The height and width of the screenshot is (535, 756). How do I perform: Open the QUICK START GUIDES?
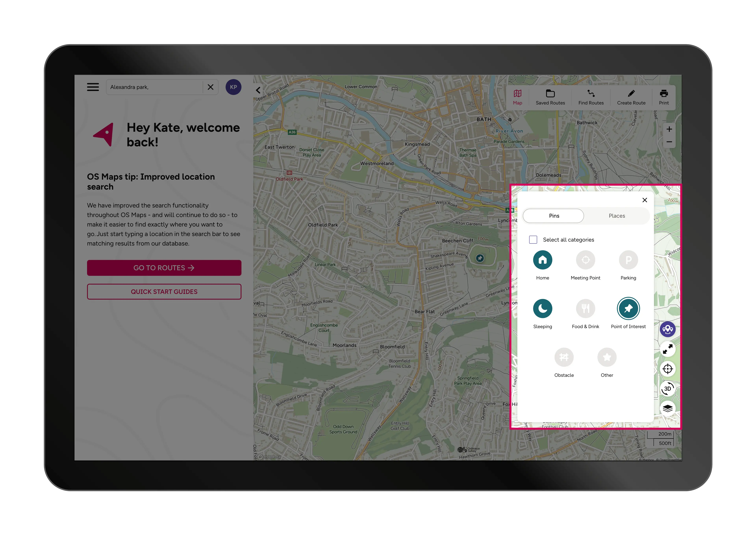tap(164, 292)
